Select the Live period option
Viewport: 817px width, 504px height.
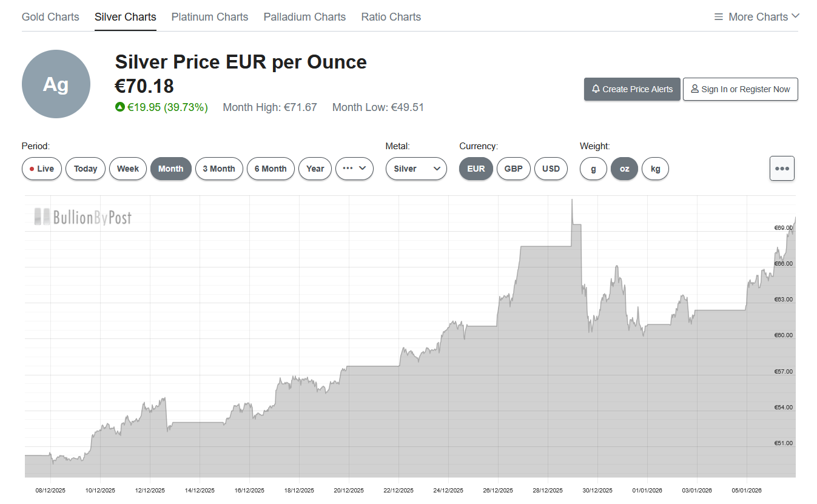click(42, 169)
